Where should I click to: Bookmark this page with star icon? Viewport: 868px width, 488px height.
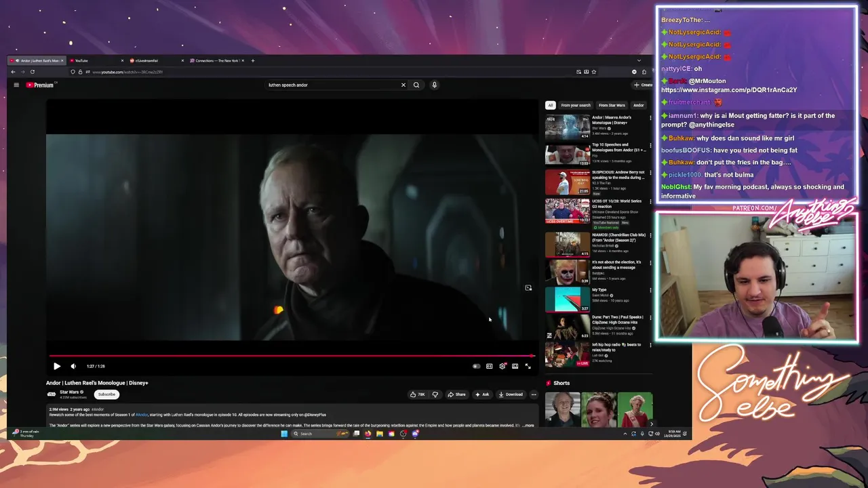[593, 72]
